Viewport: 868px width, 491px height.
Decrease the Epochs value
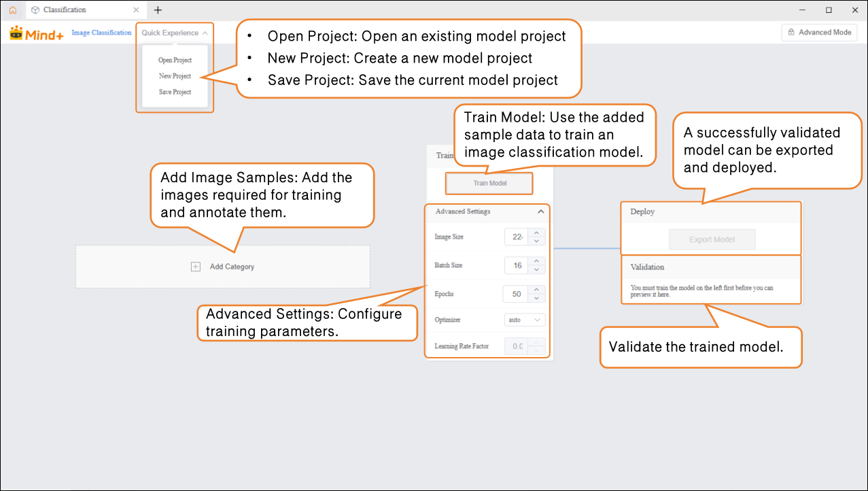coord(536,298)
